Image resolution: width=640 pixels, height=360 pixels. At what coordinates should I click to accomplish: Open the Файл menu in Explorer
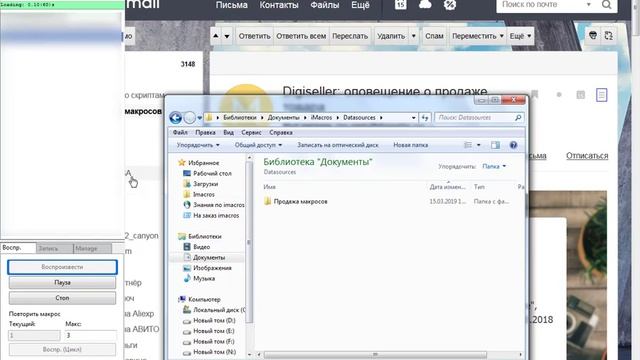coord(180,133)
